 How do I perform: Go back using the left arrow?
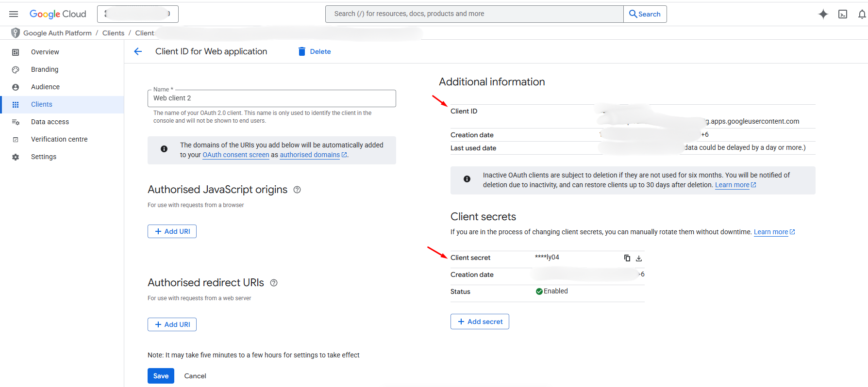coord(138,51)
